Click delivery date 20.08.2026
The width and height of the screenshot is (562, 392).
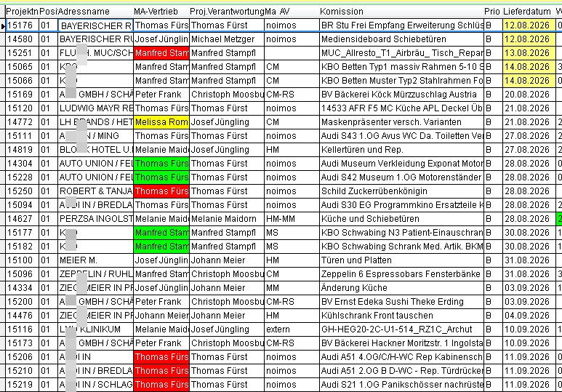pyautogui.click(x=529, y=95)
